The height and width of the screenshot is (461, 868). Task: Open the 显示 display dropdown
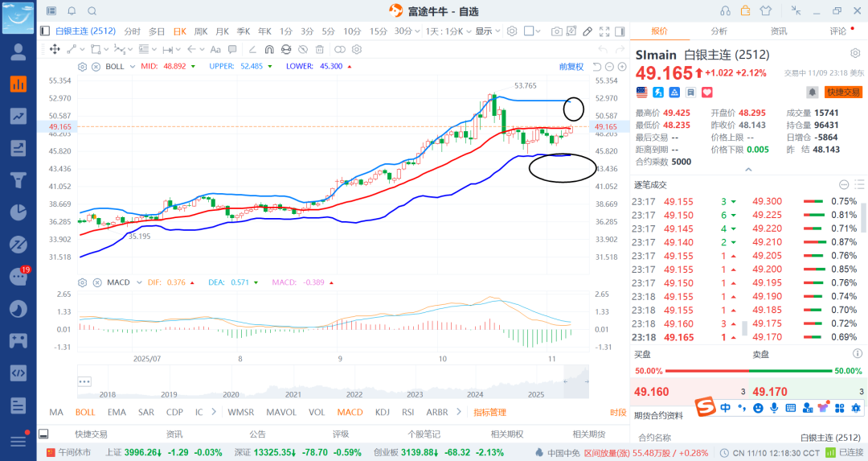[x=488, y=31]
